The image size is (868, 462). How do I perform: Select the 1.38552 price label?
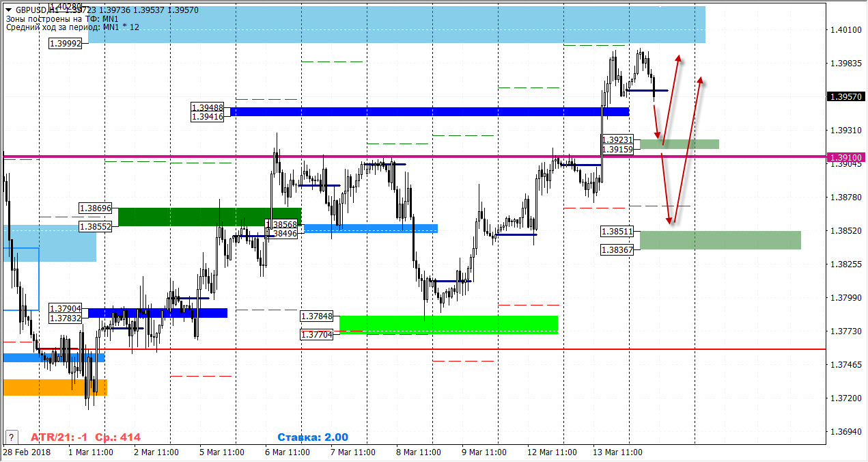point(96,226)
